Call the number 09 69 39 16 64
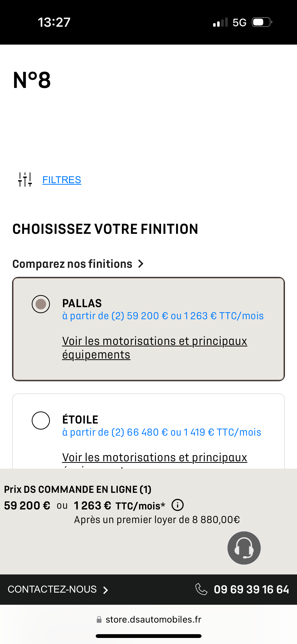Image resolution: width=297 pixels, height=644 pixels. 251,589
